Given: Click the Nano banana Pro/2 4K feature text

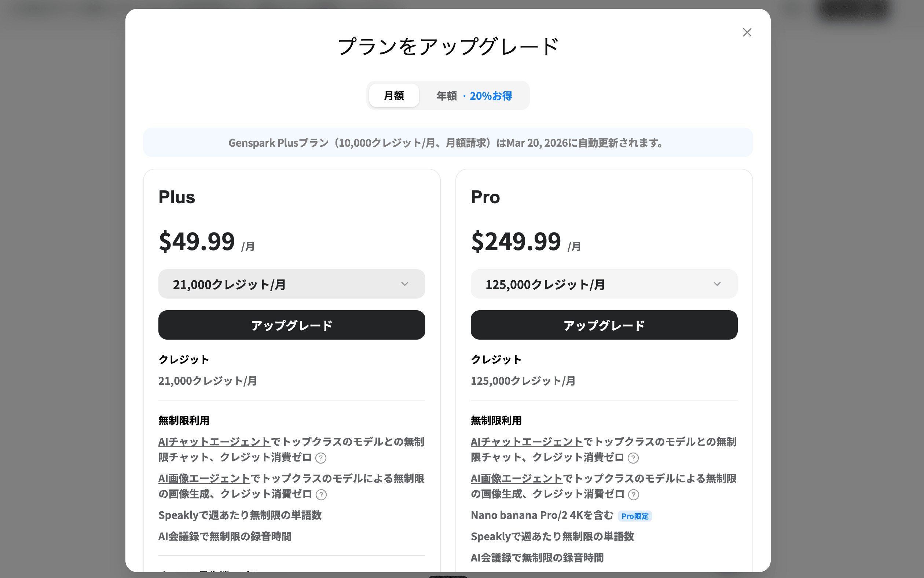Looking at the screenshot, I should [x=542, y=516].
